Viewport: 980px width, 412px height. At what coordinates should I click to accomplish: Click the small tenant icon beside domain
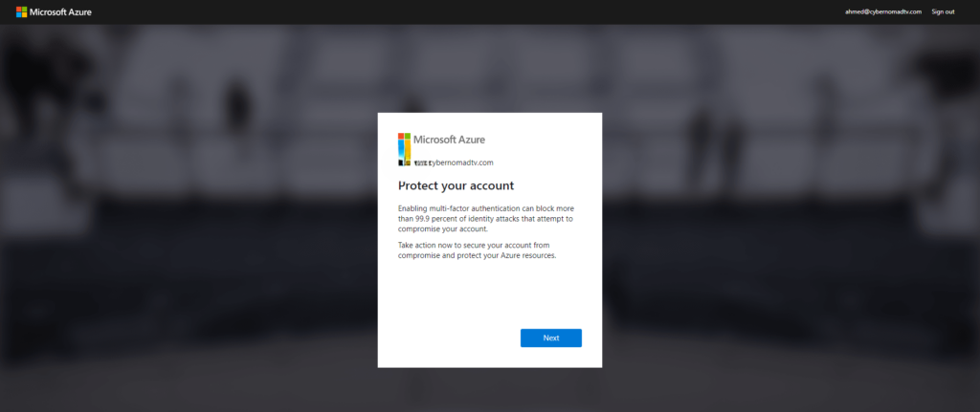421,163
